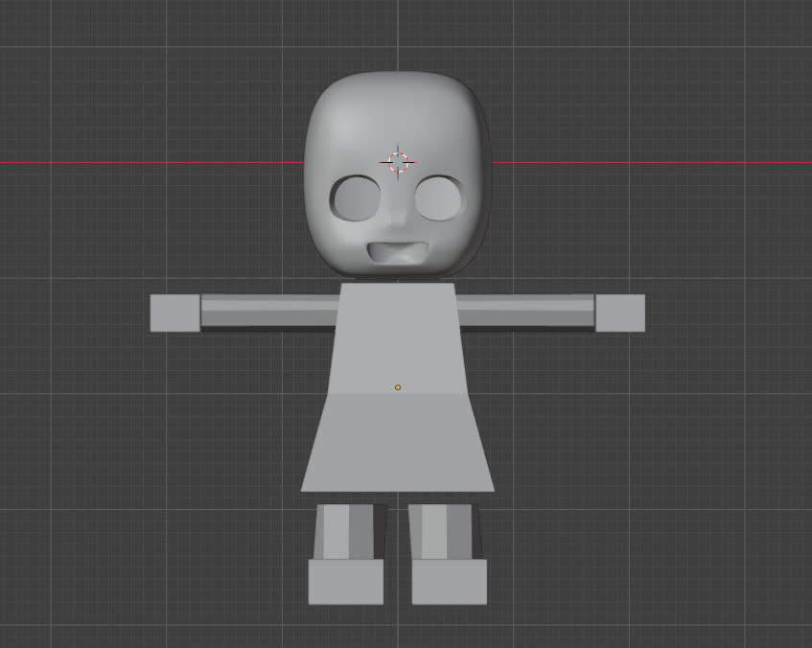
Task: Select the leg on viewer's right
Action: click(446, 531)
